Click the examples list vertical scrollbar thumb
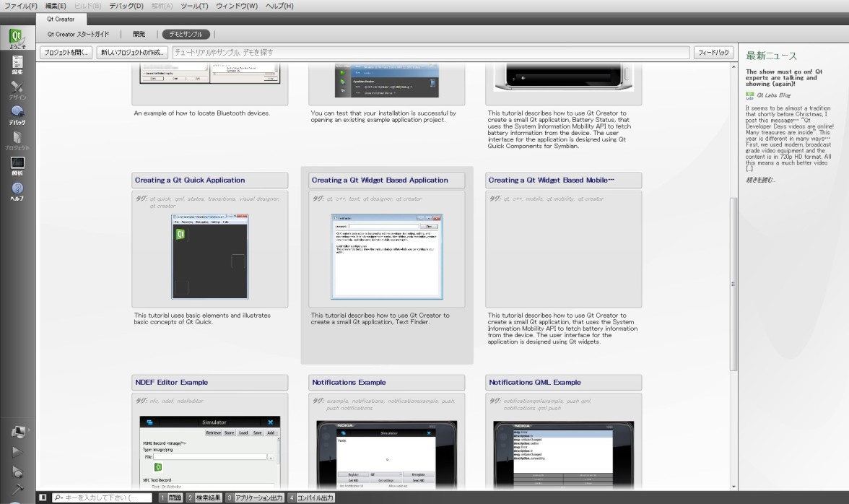 [733, 284]
